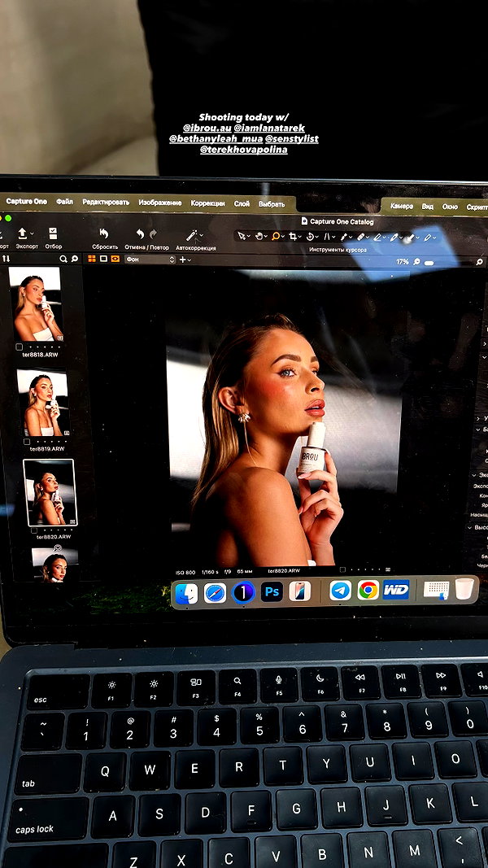Viewport: 488px width, 868px height.
Task: Tick the checkbox under ter8820.ARW thumbnail
Action: [x=33, y=530]
